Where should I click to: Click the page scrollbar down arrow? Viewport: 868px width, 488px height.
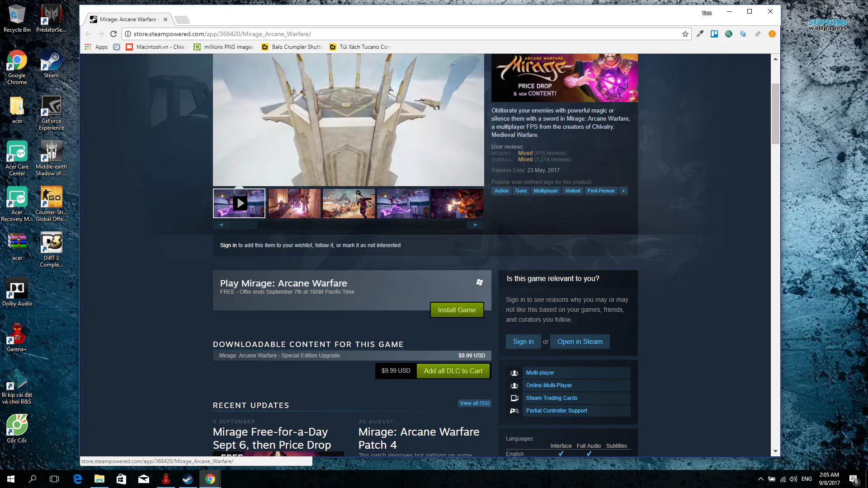[x=775, y=451]
